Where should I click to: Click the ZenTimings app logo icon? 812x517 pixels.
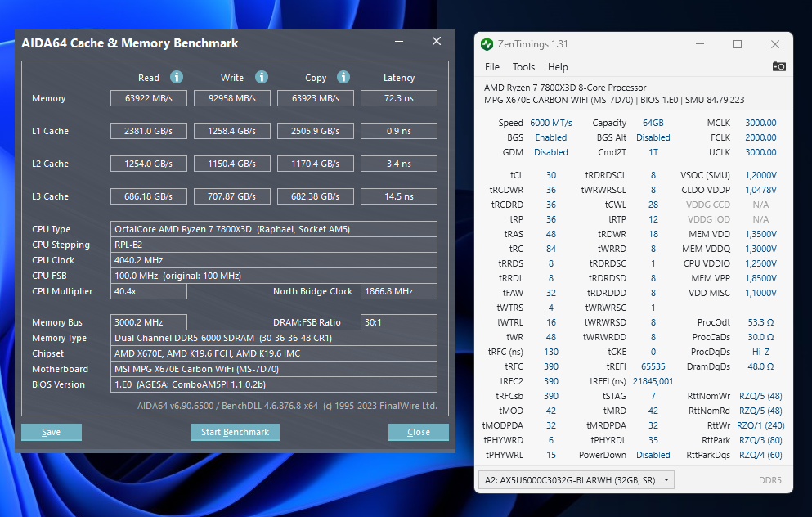point(487,44)
